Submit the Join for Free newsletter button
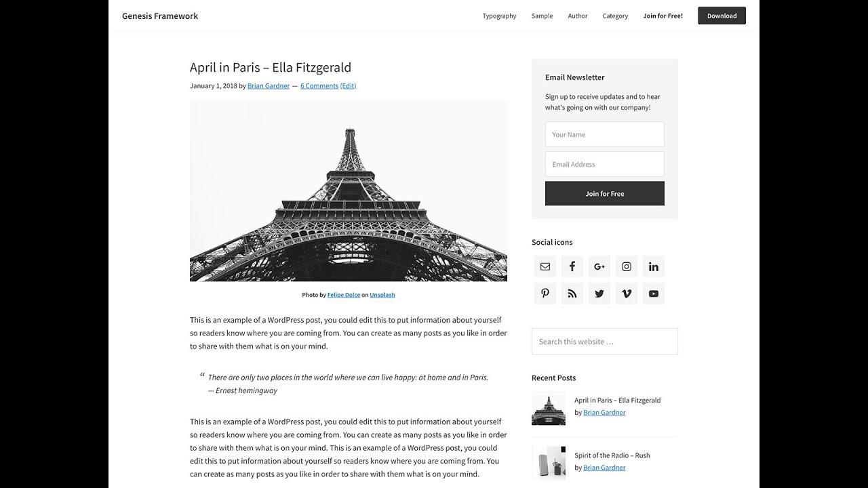Viewport: 868px width, 488px height. [605, 193]
